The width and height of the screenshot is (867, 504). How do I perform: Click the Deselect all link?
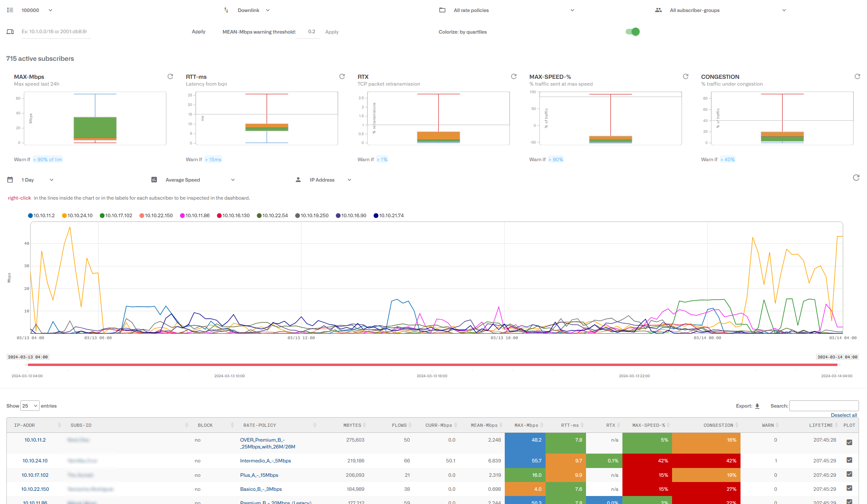point(844,415)
